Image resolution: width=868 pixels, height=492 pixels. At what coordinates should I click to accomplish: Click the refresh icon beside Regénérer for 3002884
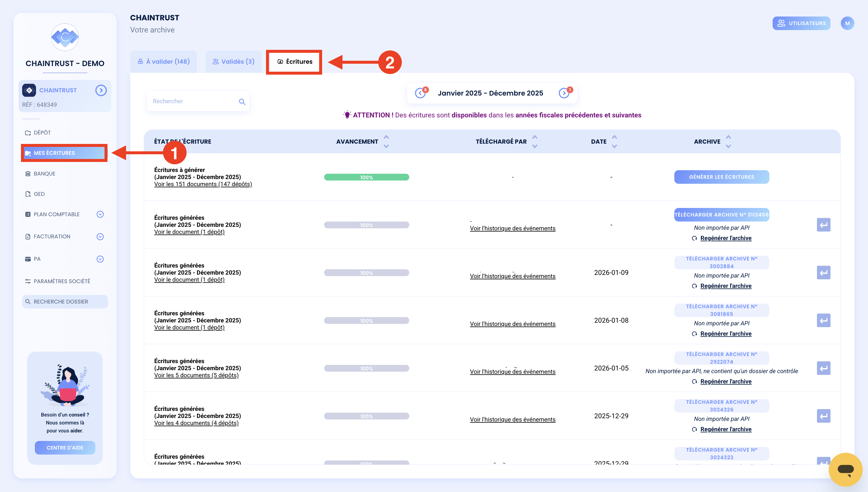point(694,286)
